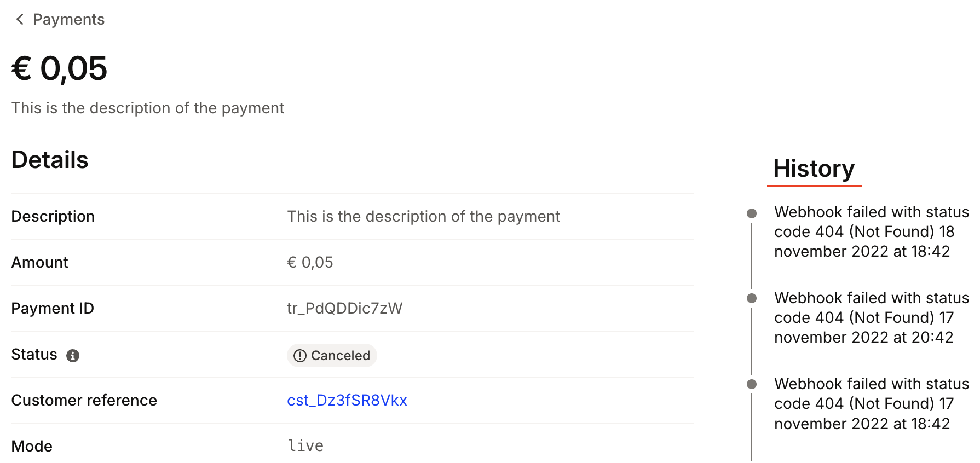
Task: Click the Customer reference row label
Action: click(84, 401)
